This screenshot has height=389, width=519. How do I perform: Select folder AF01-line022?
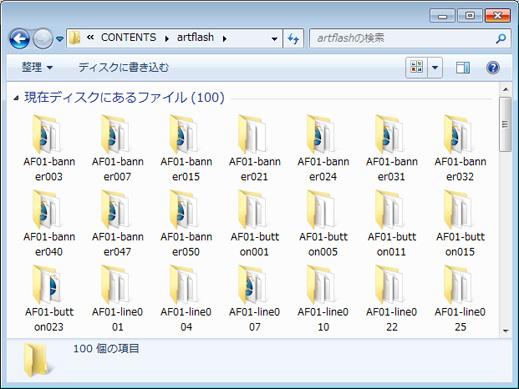coord(392,299)
